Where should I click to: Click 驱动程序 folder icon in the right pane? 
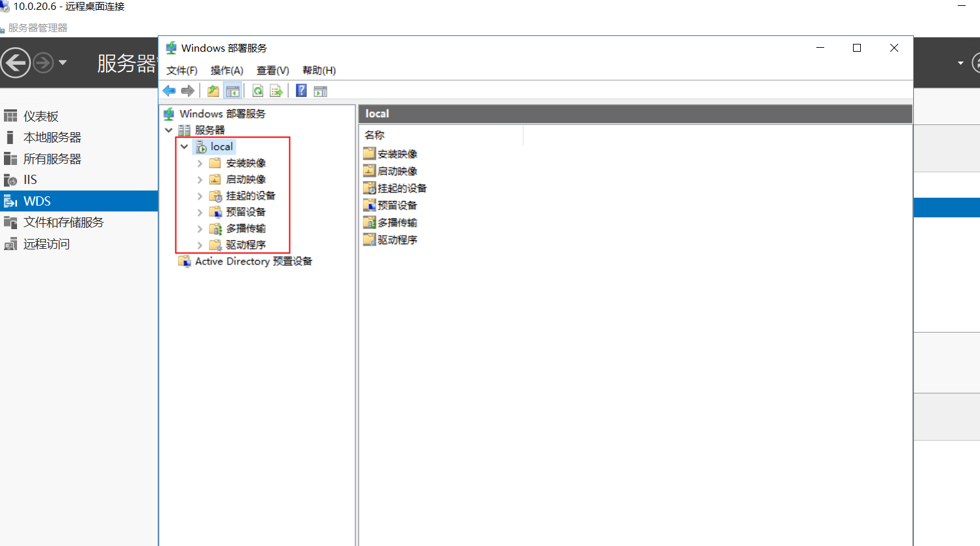point(370,240)
